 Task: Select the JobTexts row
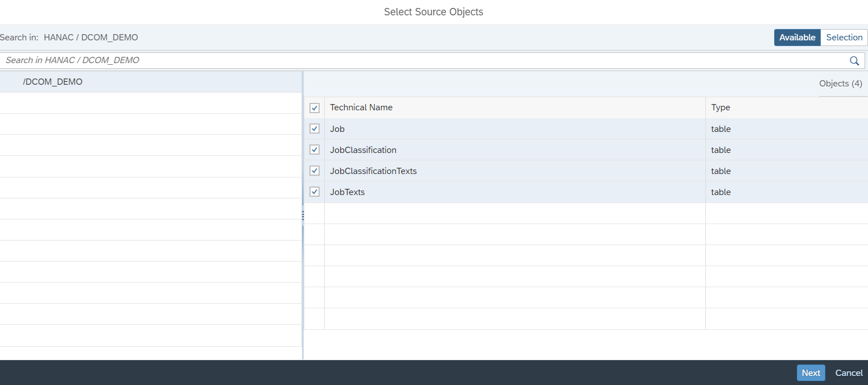tap(455, 192)
